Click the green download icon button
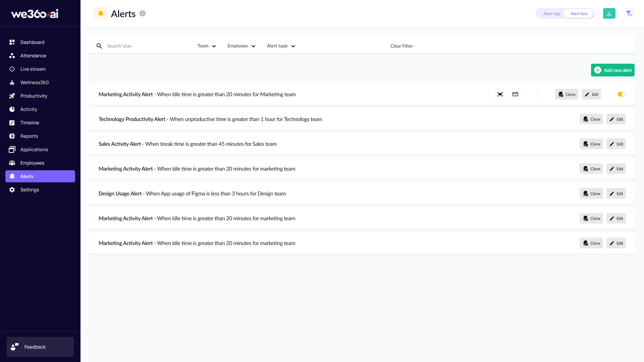Image resolution: width=644 pixels, height=362 pixels. coord(609,13)
